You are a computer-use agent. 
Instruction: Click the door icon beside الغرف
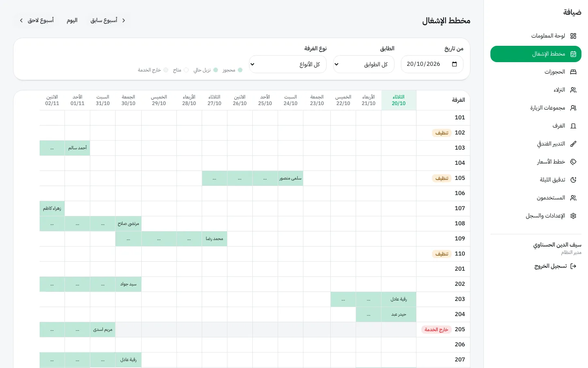tap(573, 126)
